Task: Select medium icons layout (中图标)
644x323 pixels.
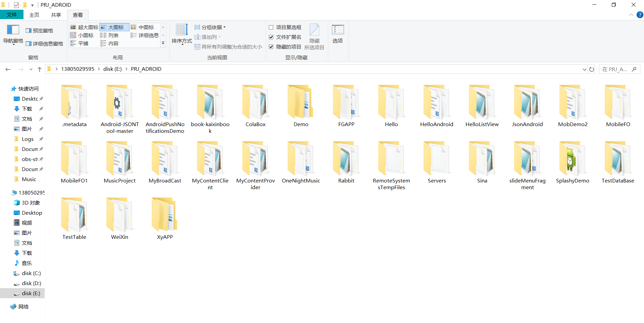Action: tap(142, 27)
